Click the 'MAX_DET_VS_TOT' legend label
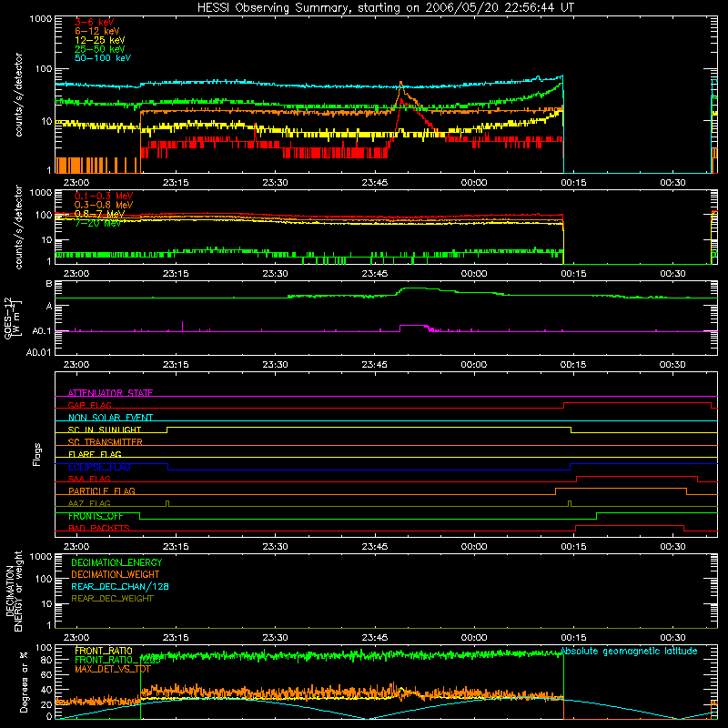 coord(113,669)
